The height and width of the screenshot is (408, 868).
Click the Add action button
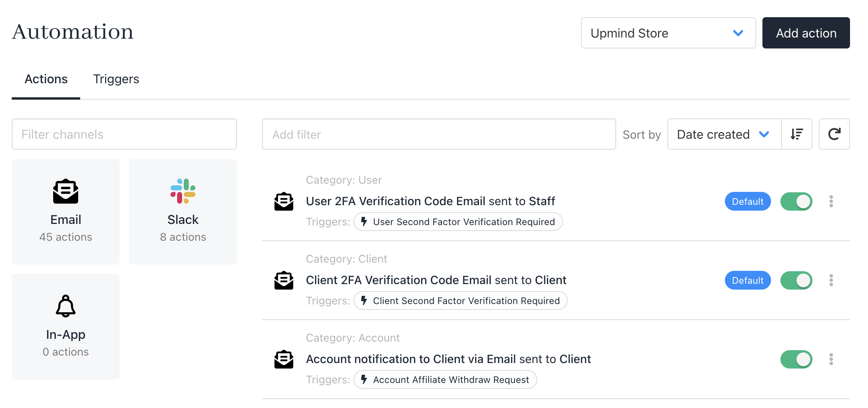tap(806, 33)
